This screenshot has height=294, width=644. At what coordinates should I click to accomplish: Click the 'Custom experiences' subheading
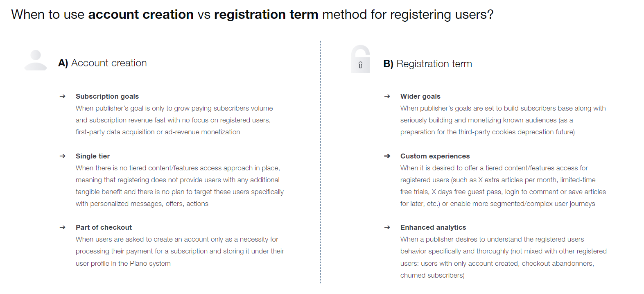point(435,156)
